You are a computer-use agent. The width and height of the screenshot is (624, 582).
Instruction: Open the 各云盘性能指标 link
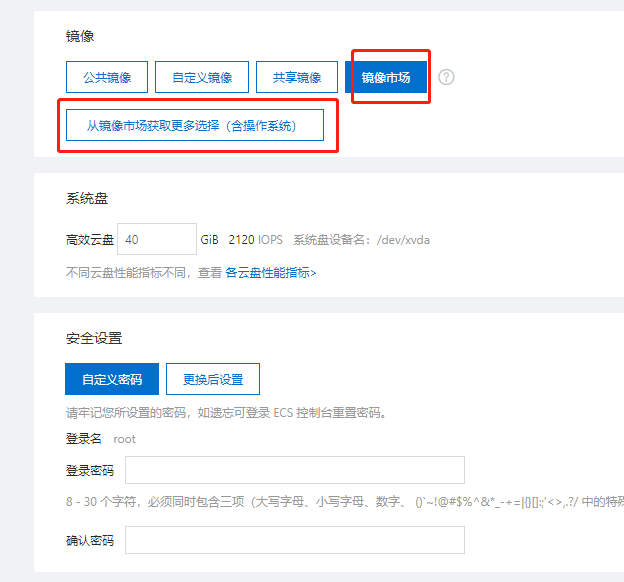[270, 272]
